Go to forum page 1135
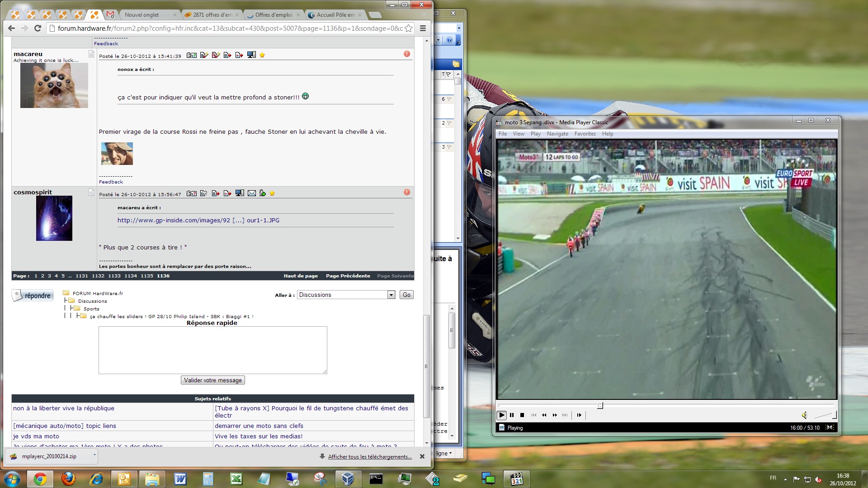This screenshot has height=488, width=868. pos(147,276)
